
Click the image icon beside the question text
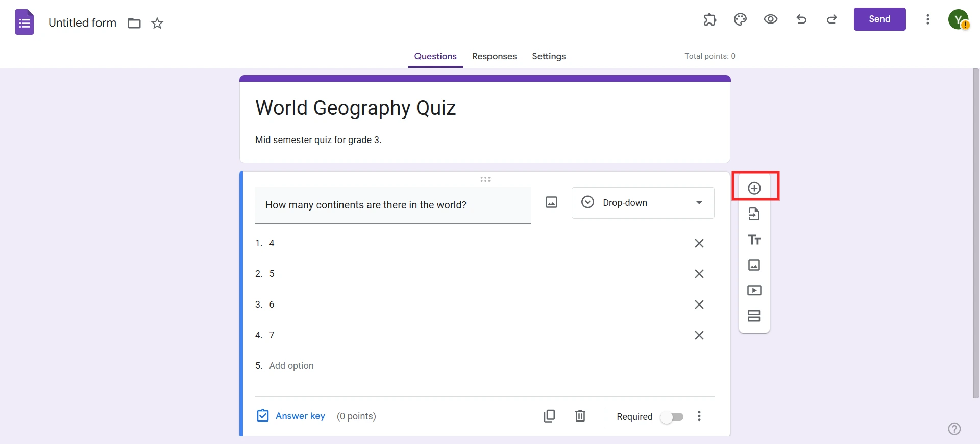point(552,202)
